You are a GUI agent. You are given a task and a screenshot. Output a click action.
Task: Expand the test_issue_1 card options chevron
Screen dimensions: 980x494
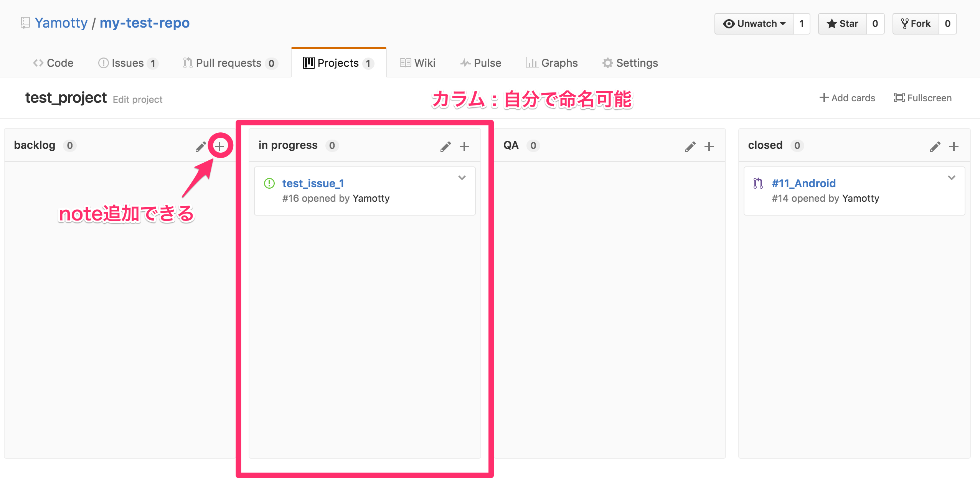[462, 178]
